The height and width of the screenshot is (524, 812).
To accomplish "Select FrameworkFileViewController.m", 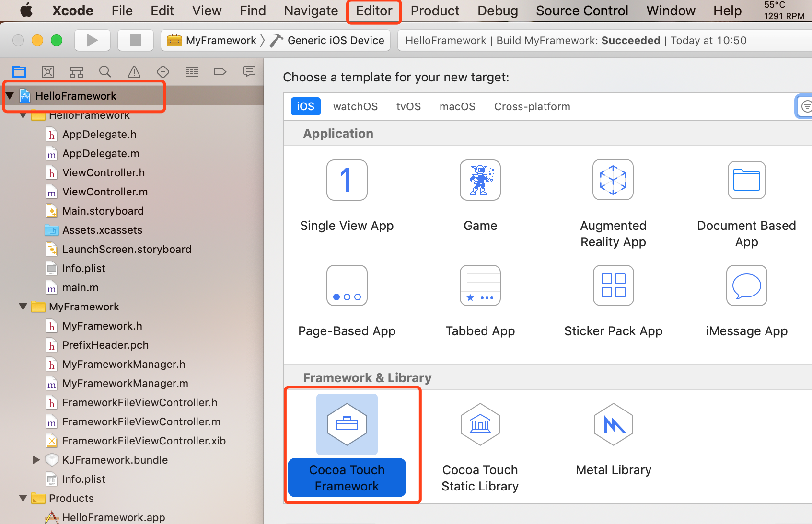I will (x=141, y=421).
